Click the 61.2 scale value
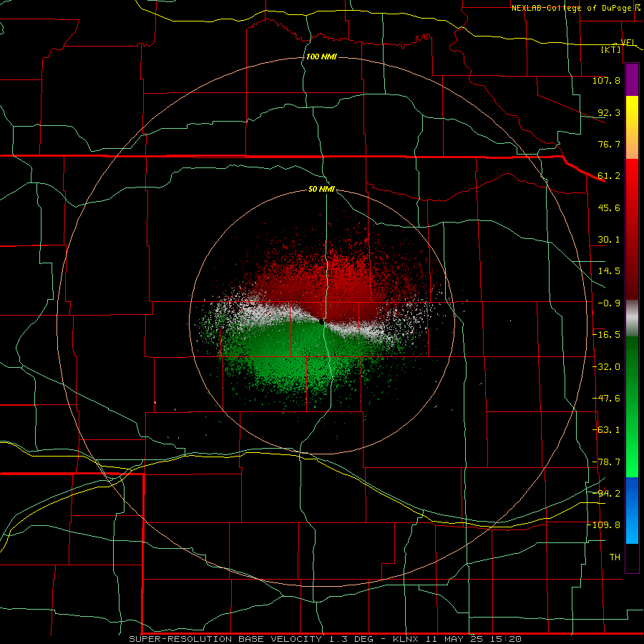 click(609, 176)
